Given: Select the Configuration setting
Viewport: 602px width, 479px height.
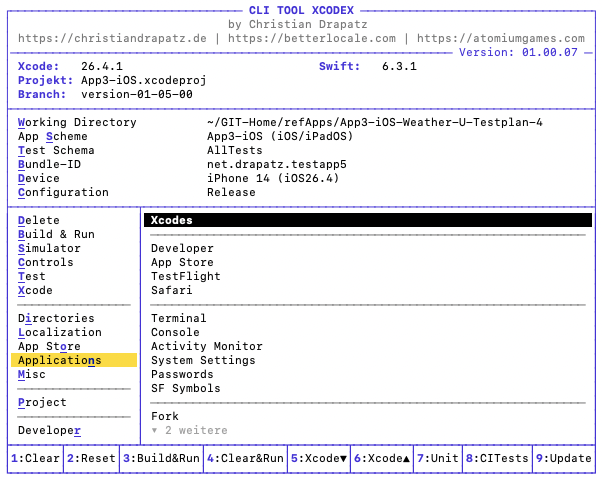Looking at the screenshot, I should (x=63, y=192).
